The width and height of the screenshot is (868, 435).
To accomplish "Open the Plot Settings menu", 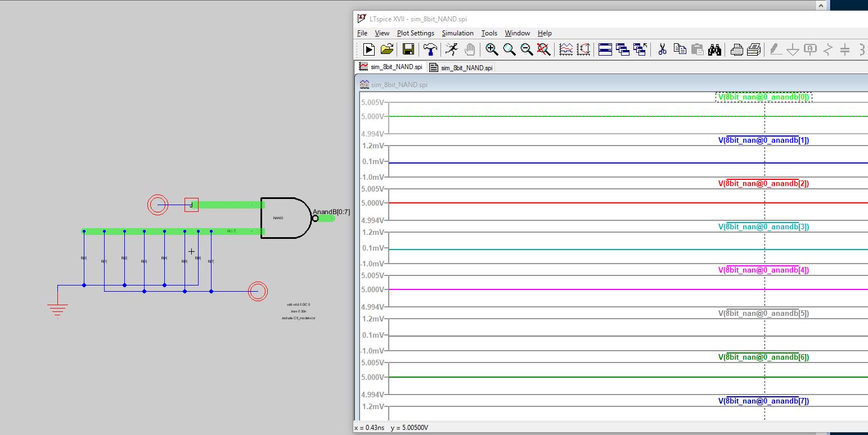I will pos(415,33).
